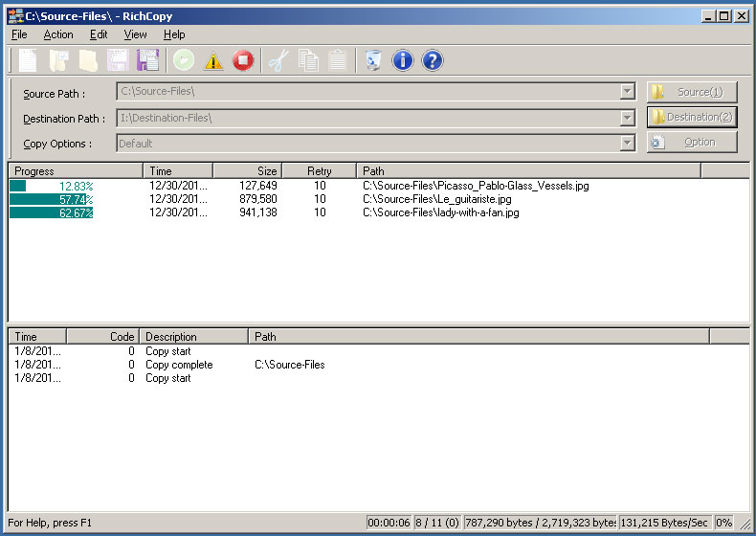
Task: Expand the Copy Options dropdown arrow
Action: click(x=627, y=143)
